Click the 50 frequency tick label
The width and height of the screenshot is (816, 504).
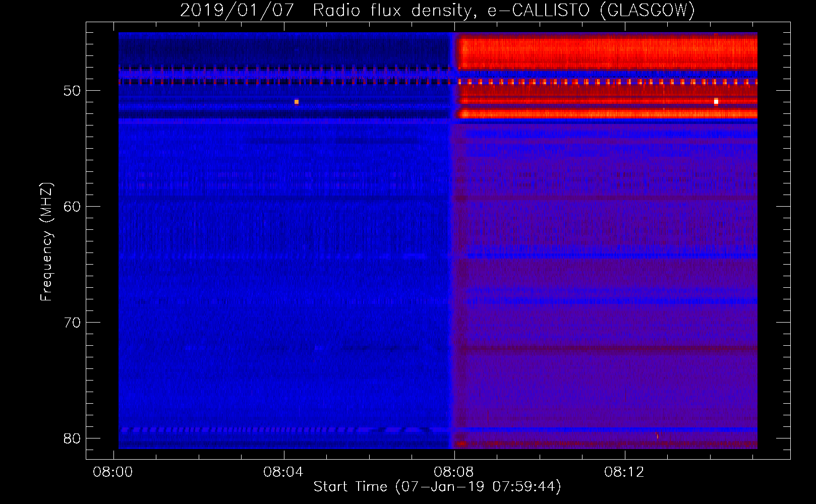pyautogui.click(x=73, y=91)
